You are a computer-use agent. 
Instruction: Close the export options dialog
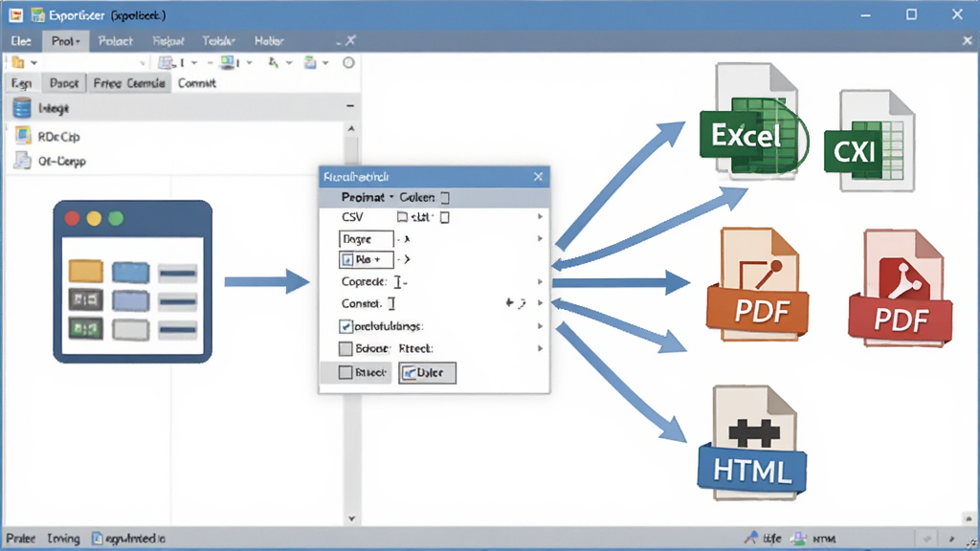pos(538,177)
